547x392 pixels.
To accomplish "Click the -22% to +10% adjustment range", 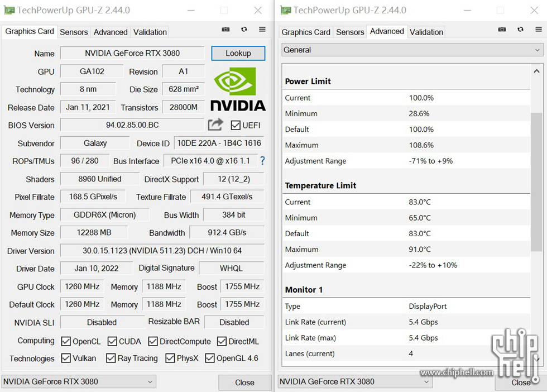I will coord(433,265).
